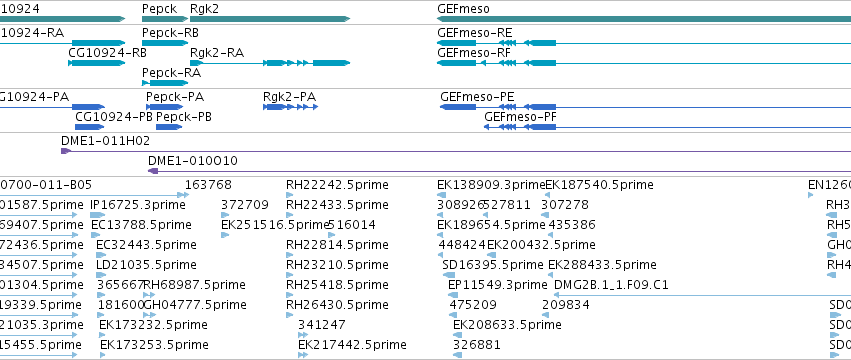Click the GEFmeso gene feature bar
The image size is (851, 360).
(644, 19)
